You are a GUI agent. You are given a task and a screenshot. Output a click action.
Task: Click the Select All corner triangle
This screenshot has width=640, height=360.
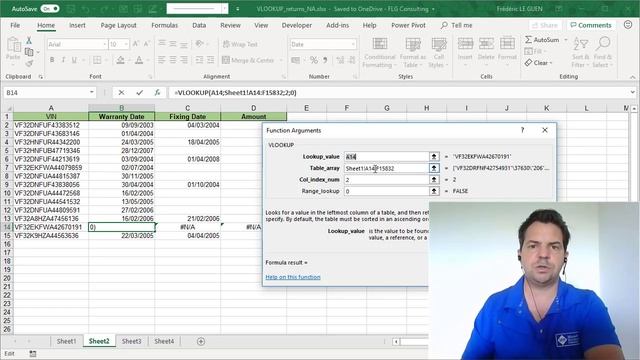(x=7, y=108)
